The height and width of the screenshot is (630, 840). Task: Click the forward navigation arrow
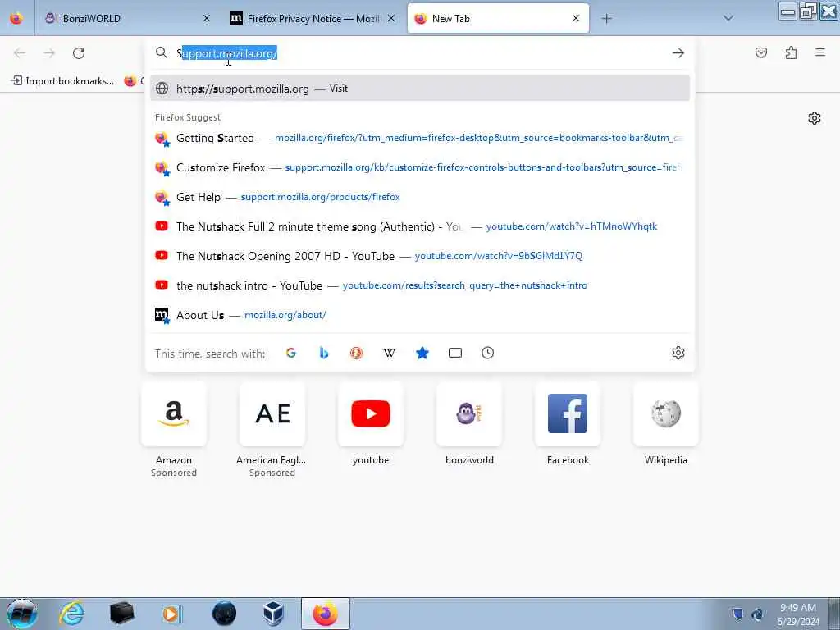pos(49,53)
